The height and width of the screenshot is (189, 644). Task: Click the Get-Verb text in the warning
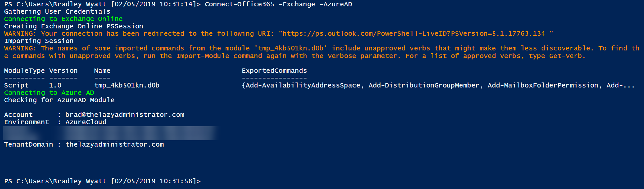click(565, 56)
